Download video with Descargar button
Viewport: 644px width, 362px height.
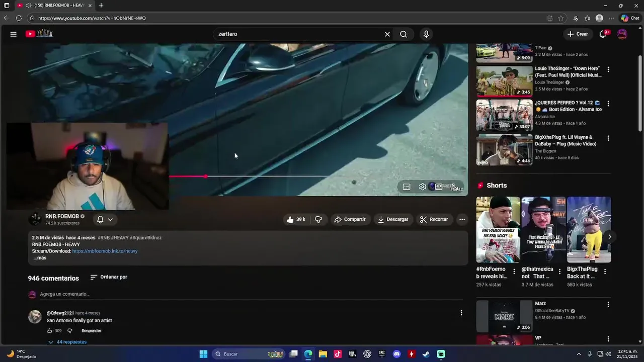click(x=393, y=220)
